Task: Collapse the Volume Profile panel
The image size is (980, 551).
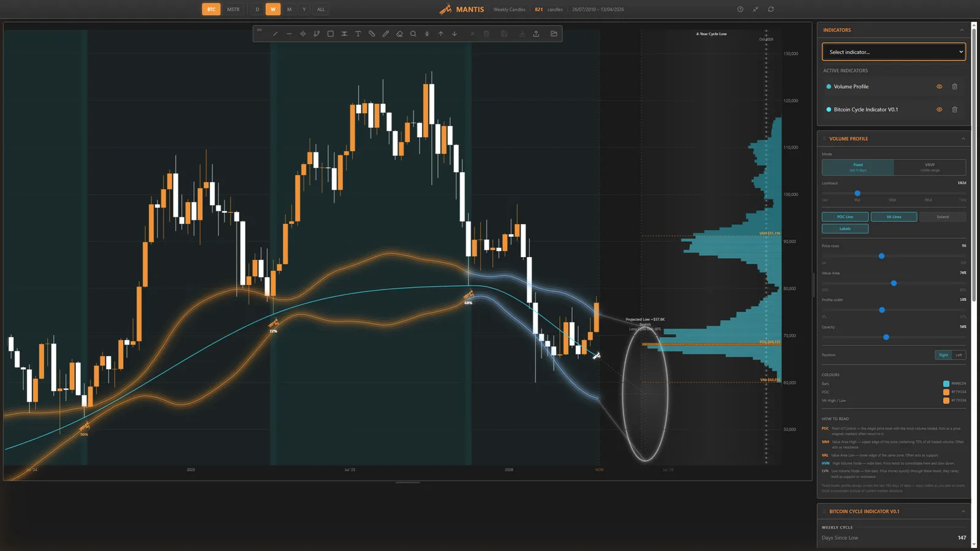Action: 963,138
